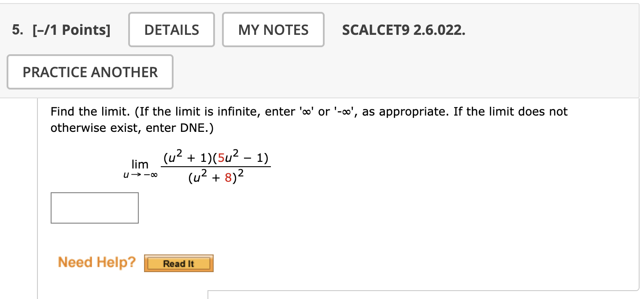Click the lim symbol of the expression
Viewport: 644px width, 299px height.
140,165
